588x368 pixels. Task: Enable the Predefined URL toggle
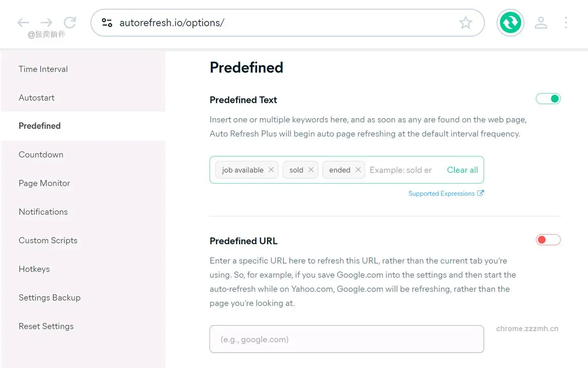(548, 240)
